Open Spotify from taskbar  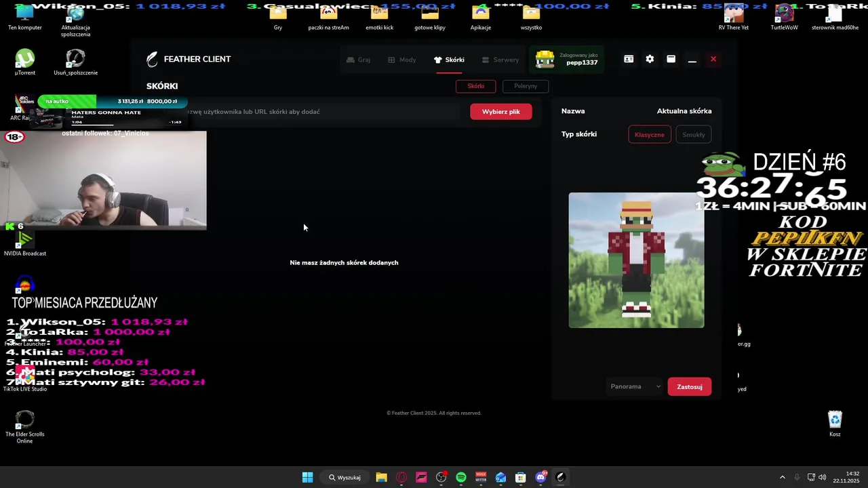[x=461, y=477]
